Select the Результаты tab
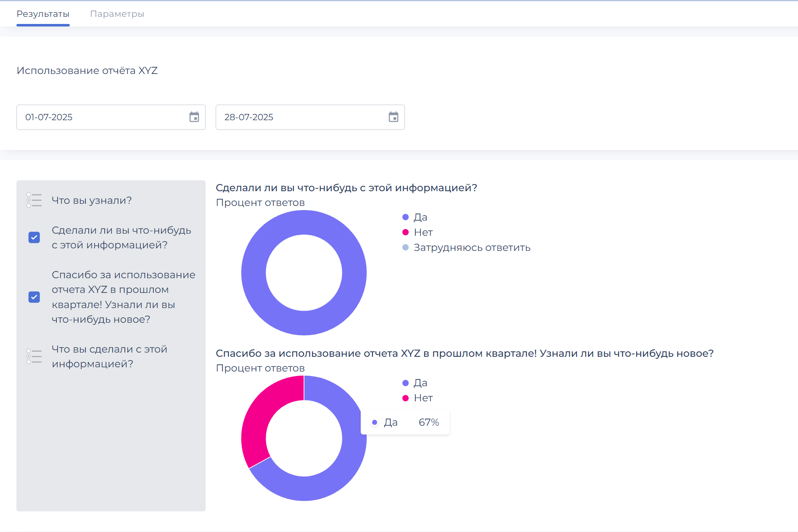The image size is (798, 532). [43, 14]
